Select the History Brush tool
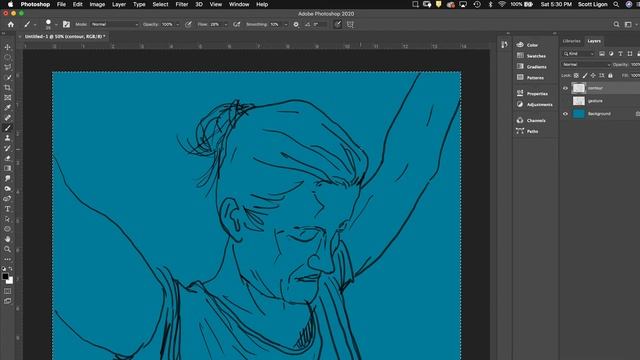640x360 pixels. [x=7, y=148]
